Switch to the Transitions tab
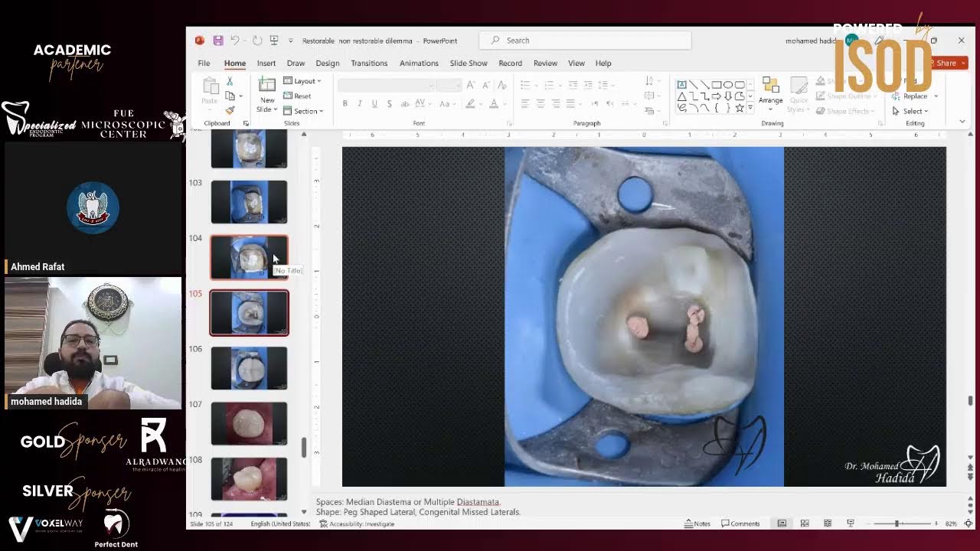980x551 pixels. (x=369, y=64)
